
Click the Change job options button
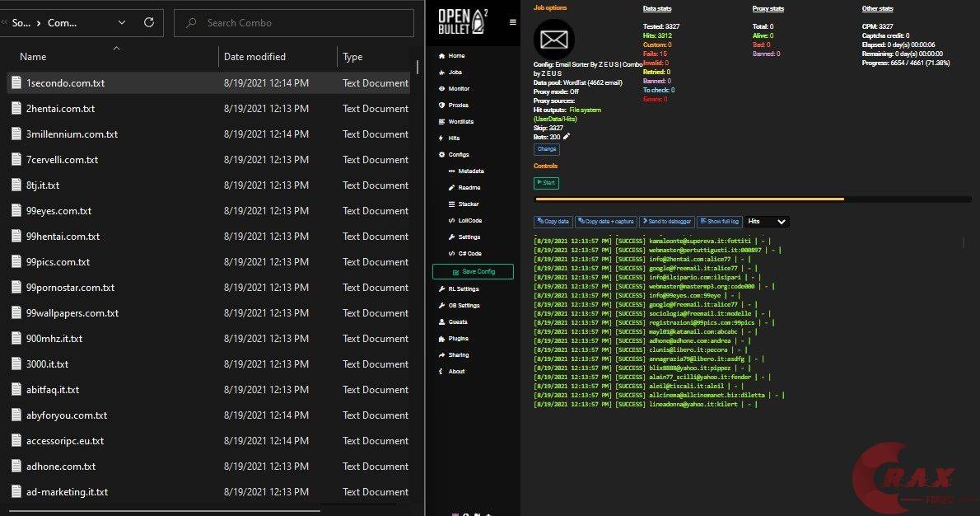547,149
